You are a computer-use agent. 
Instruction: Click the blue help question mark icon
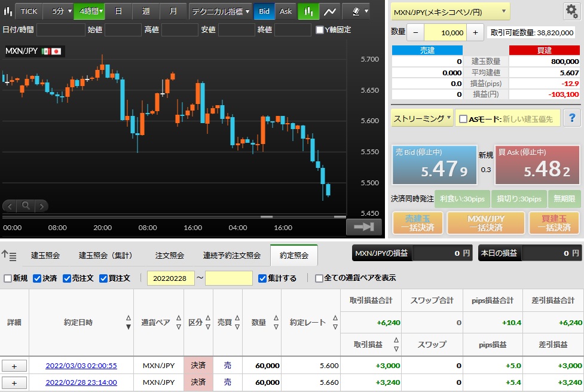[572, 118]
